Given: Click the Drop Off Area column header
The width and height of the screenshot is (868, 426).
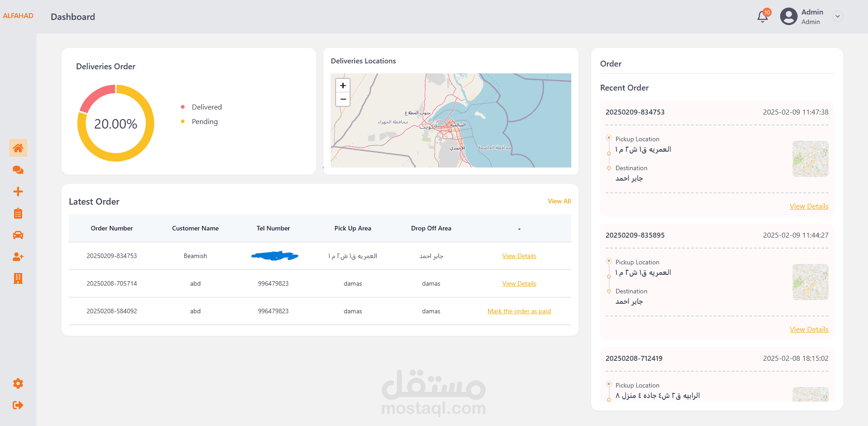Looking at the screenshot, I should 431,228.
